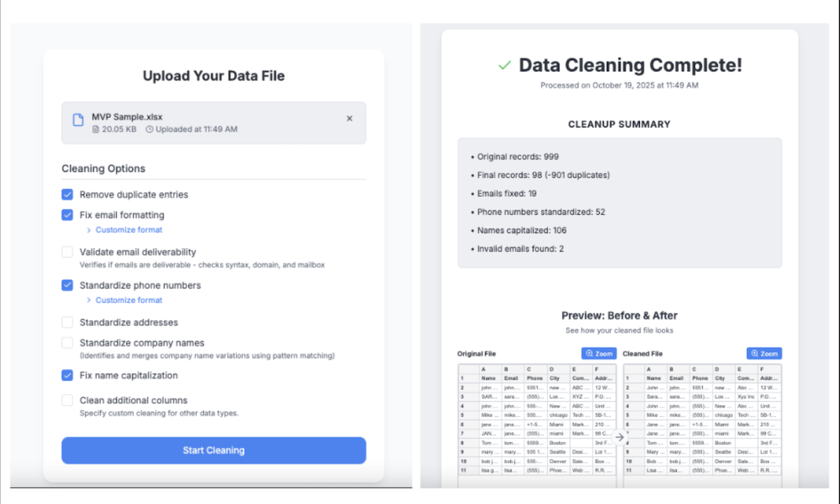Screen dimensions: 840x504
Task: Remove the uploaded MVP Sample.xlsx file
Action: (349, 118)
